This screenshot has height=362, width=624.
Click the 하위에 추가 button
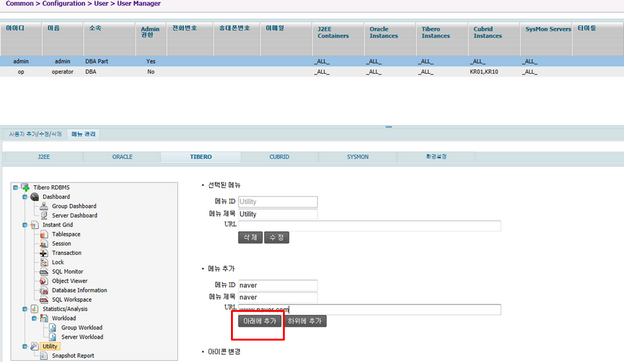(305, 321)
